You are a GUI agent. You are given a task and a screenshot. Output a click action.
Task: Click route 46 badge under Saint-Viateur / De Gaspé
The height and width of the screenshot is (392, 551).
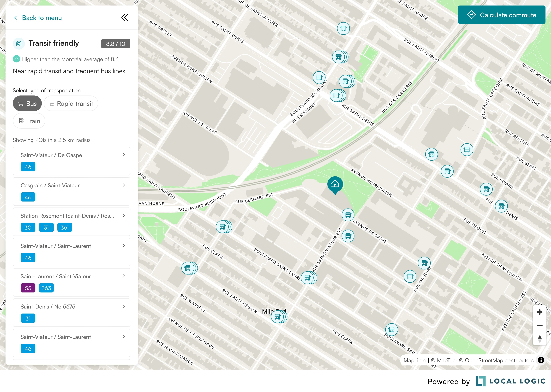click(x=28, y=167)
